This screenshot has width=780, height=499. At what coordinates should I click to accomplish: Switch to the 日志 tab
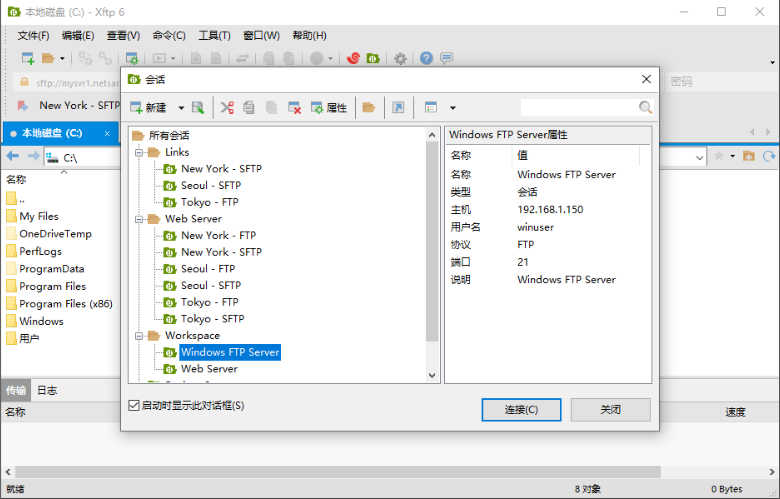(47, 391)
